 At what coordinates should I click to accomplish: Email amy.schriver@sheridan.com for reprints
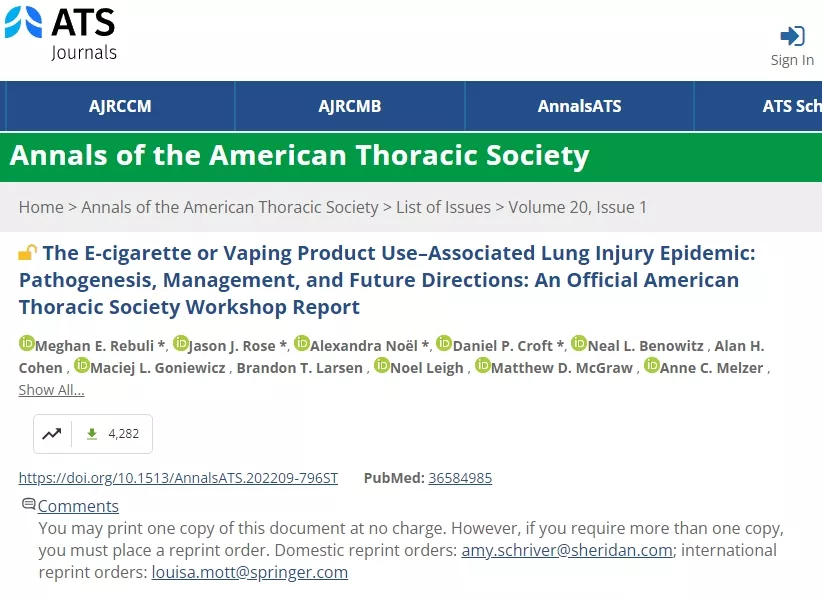click(x=568, y=550)
